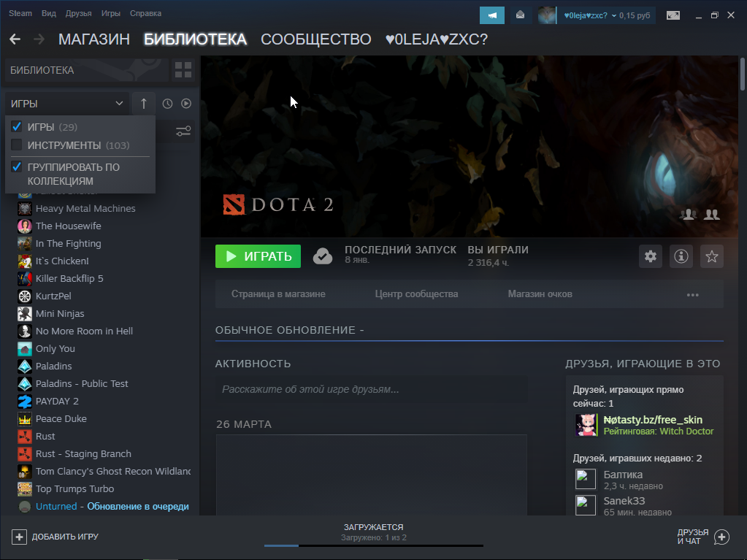Go to МАГАЗИН tab
747x560 pixels.
click(94, 39)
